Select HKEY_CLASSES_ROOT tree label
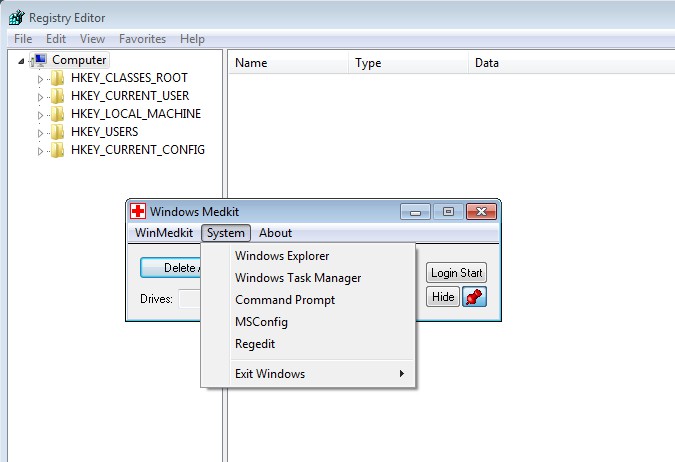This screenshot has height=462, width=675. tap(129, 78)
